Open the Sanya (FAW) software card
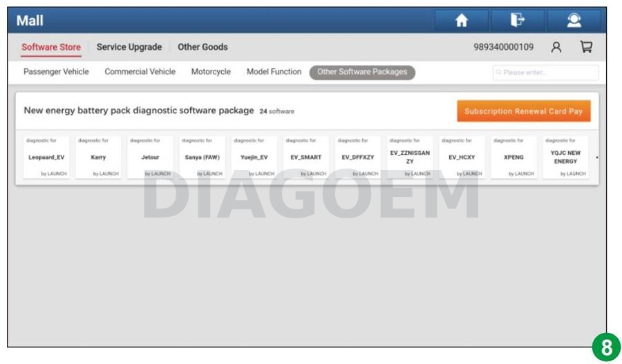Viewport: 622px width, 364px height. (x=202, y=157)
